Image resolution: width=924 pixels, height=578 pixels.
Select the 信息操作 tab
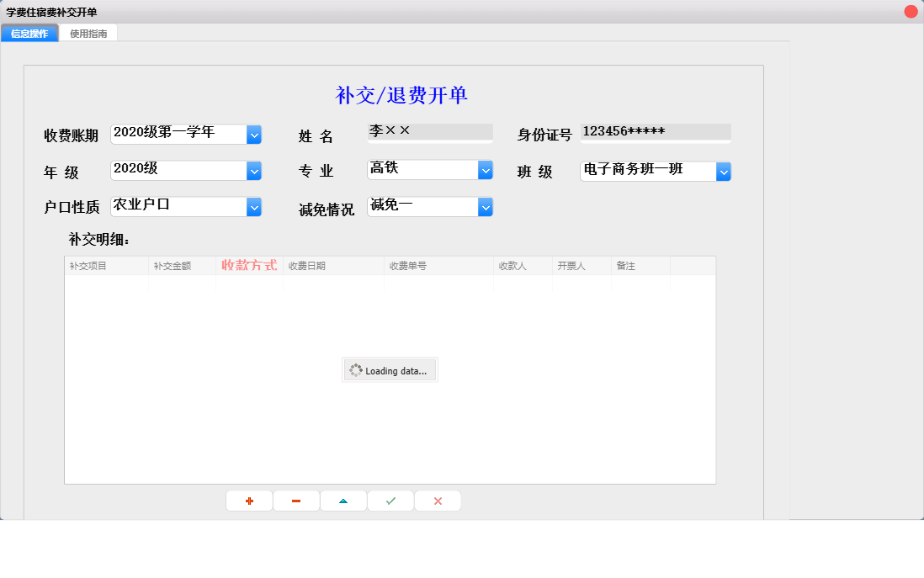coord(29,34)
